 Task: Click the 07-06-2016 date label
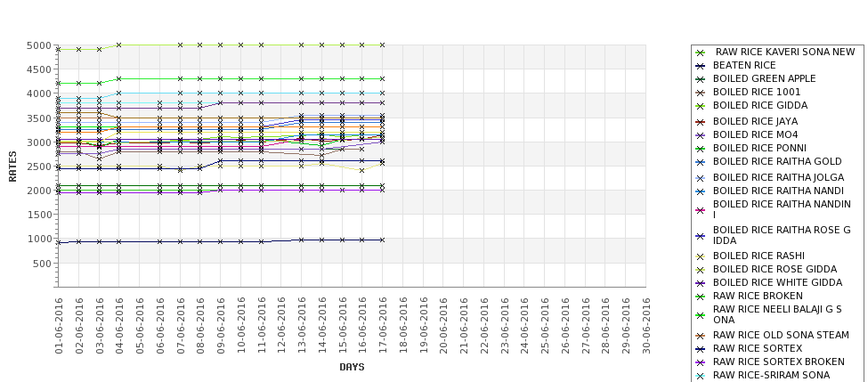point(180,326)
